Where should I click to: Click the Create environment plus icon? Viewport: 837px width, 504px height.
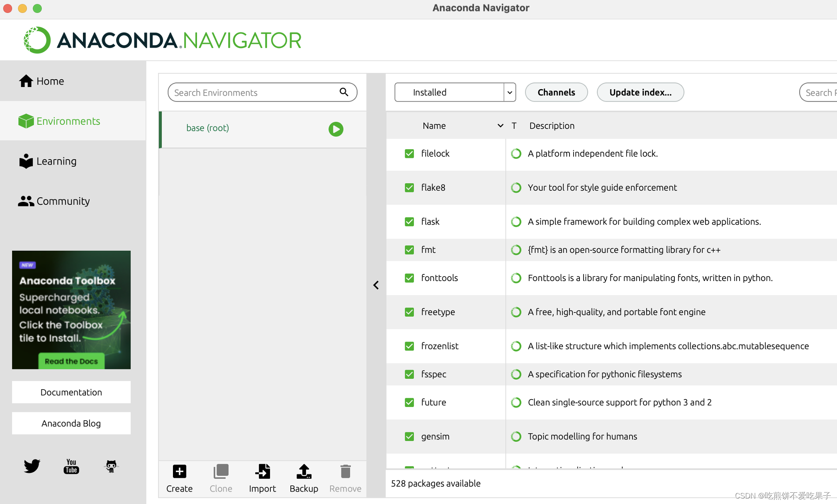click(x=179, y=472)
